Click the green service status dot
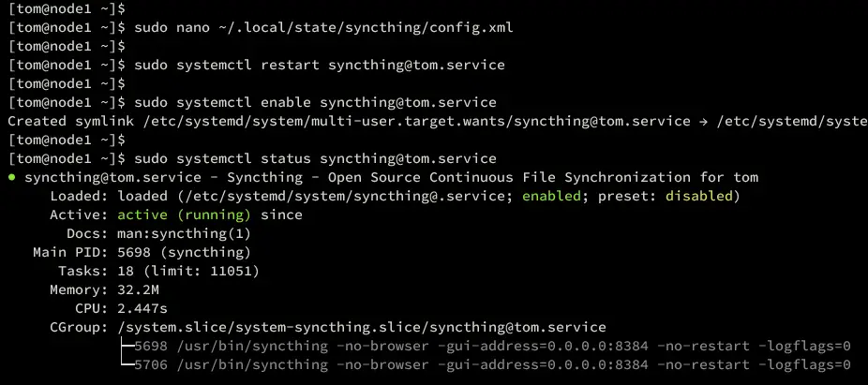This screenshot has height=385, width=868. pos(12,178)
